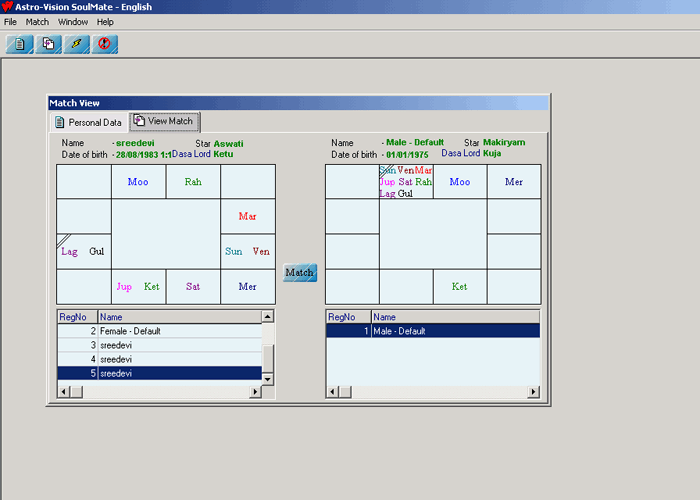The width and height of the screenshot is (700, 500).
Task: Click the left list vertical scrollbar thumb
Action: [x=267, y=358]
